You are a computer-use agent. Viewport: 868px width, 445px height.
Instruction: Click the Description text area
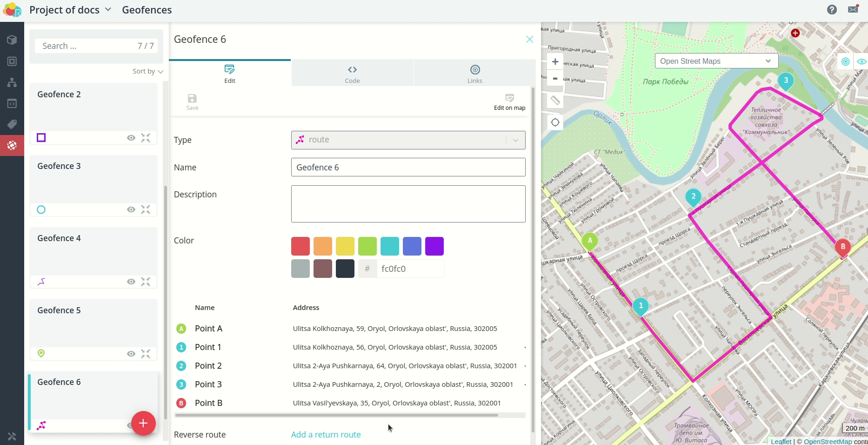(x=408, y=204)
